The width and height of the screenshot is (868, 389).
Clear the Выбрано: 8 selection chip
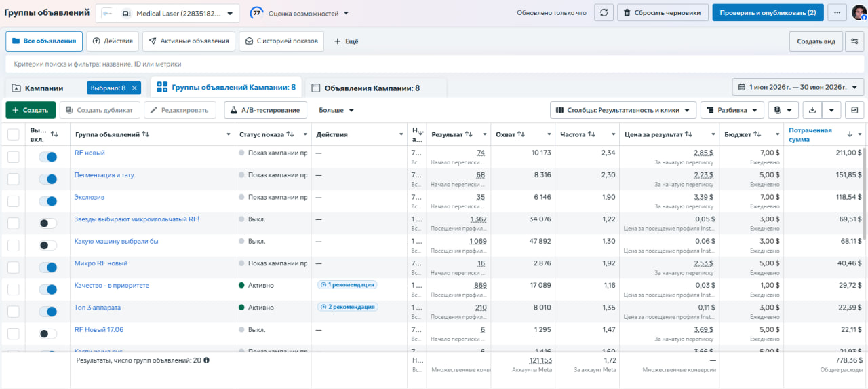(134, 88)
